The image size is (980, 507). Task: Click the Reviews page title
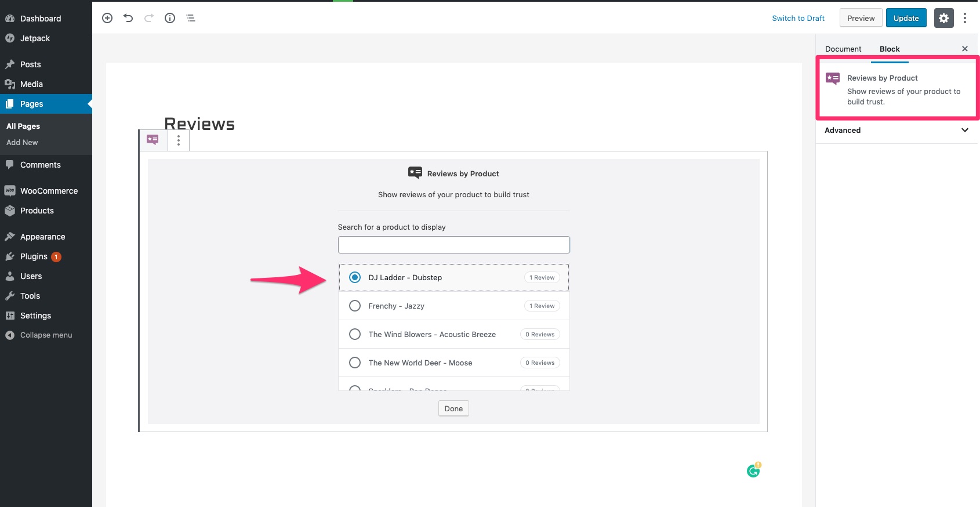199,124
